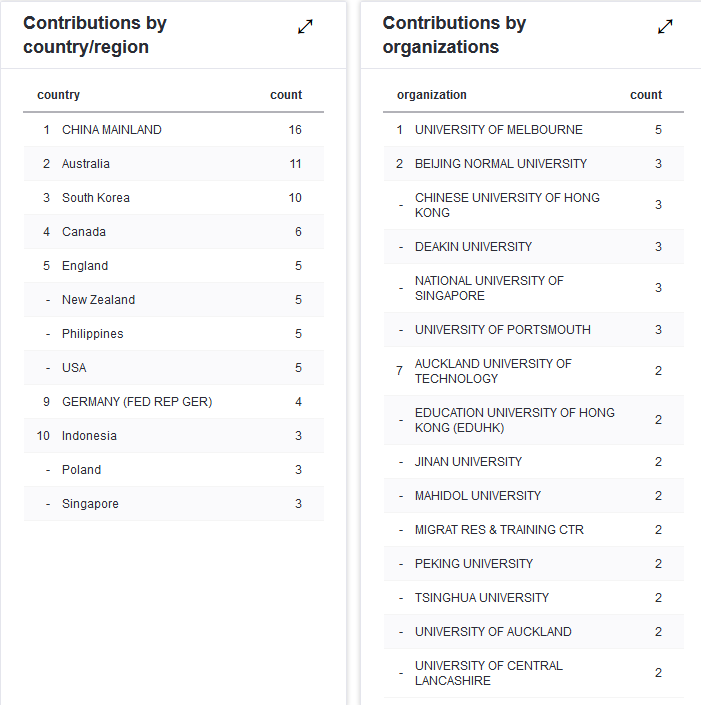
Task: Click the Australia country entry
Action: (x=86, y=164)
